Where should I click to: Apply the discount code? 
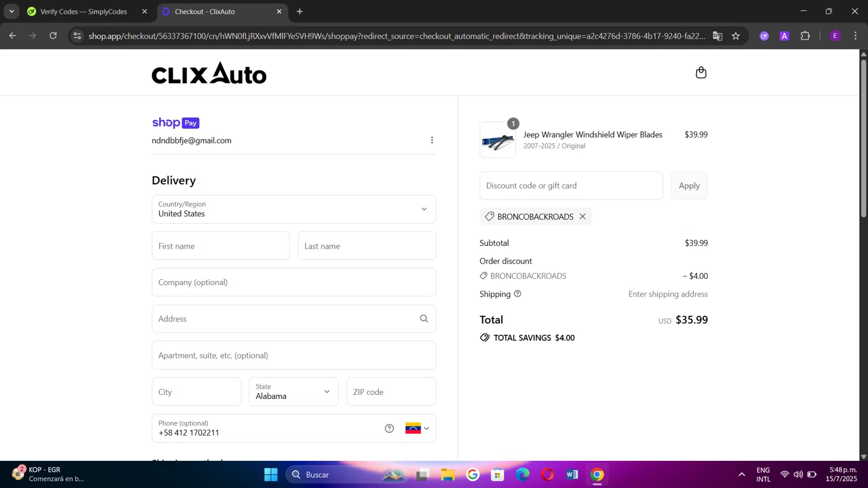click(689, 186)
